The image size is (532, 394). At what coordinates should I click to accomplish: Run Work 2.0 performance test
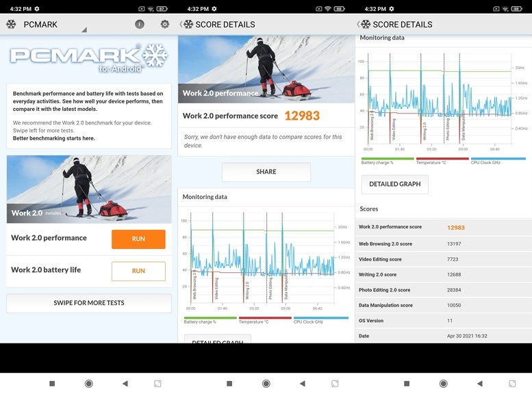pos(138,239)
